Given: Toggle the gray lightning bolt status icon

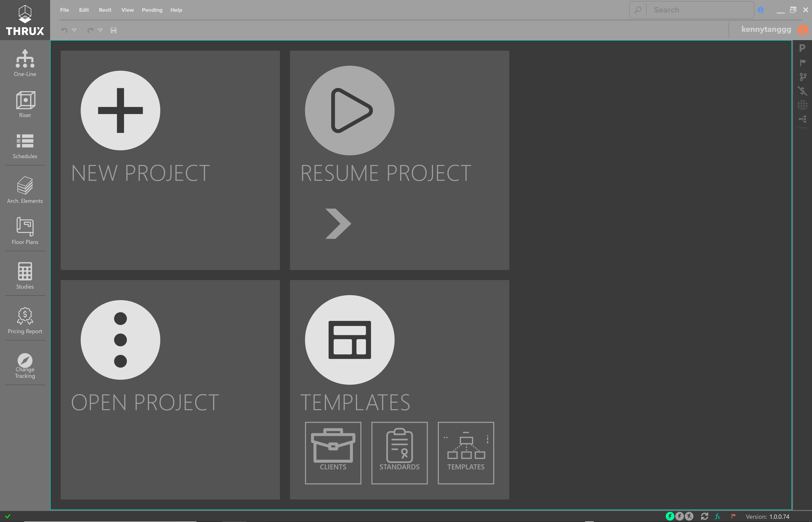Looking at the screenshot, I should tap(679, 516).
